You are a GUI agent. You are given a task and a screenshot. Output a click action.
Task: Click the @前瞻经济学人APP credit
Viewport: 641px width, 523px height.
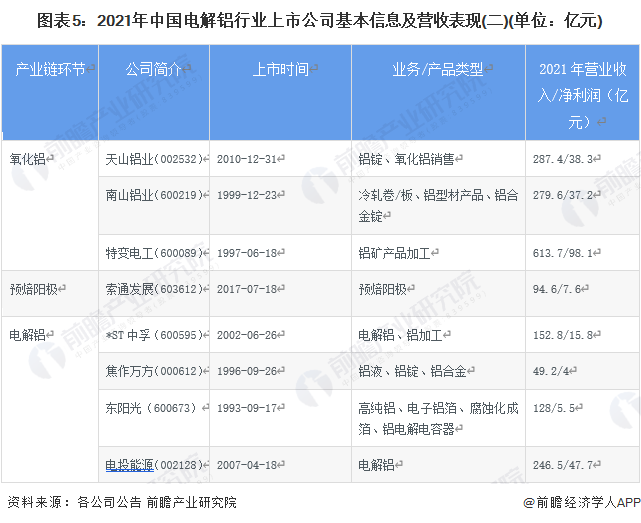tap(581, 502)
